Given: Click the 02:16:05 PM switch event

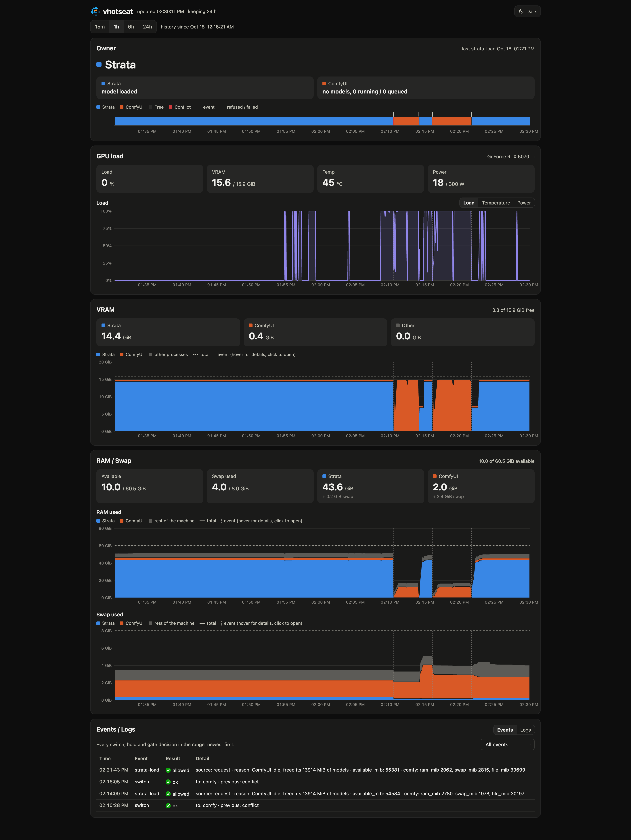Looking at the screenshot, I should coord(315,782).
